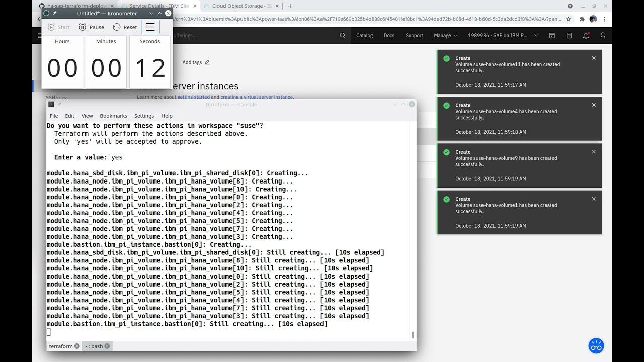Switch to the Cloud Object Storage tab

pyautogui.click(x=242, y=6)
